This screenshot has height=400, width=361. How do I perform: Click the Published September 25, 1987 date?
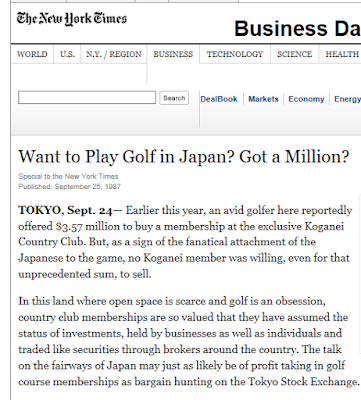[x=69, y=187]
